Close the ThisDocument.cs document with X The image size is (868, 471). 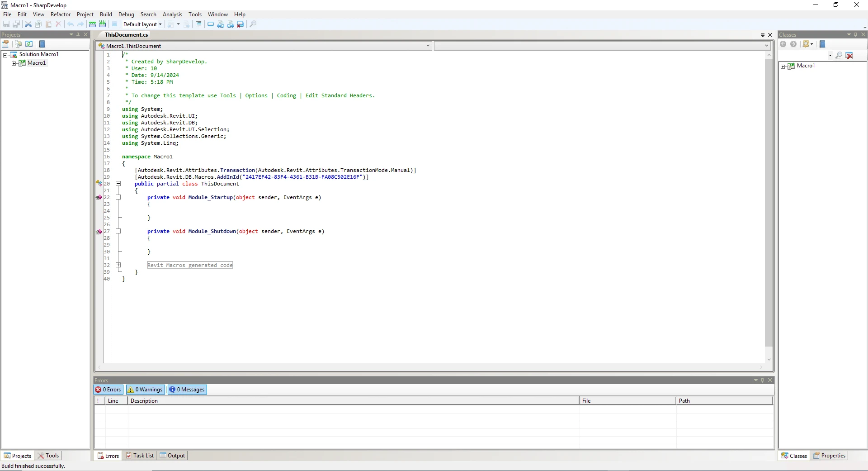coord(770,35)
